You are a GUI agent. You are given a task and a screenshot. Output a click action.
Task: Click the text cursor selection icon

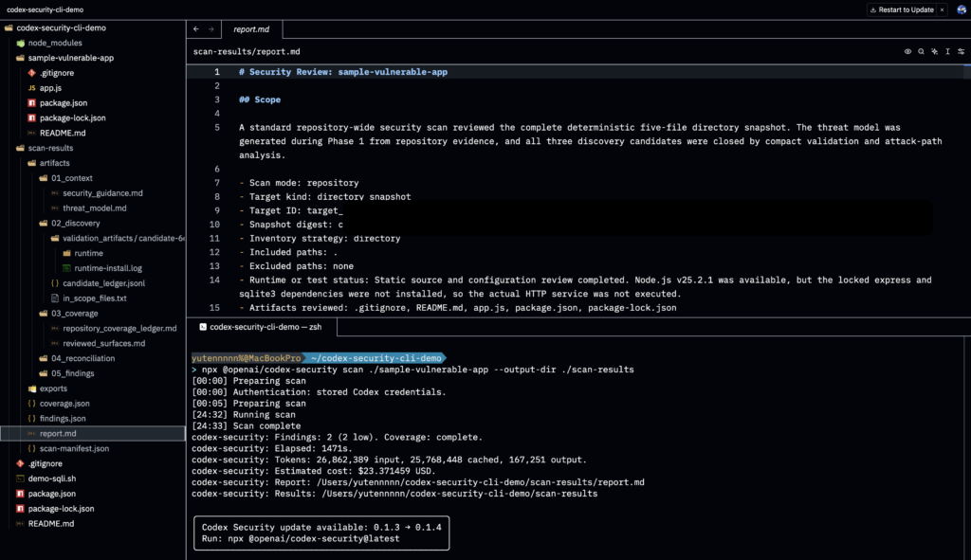pos(947,52)
